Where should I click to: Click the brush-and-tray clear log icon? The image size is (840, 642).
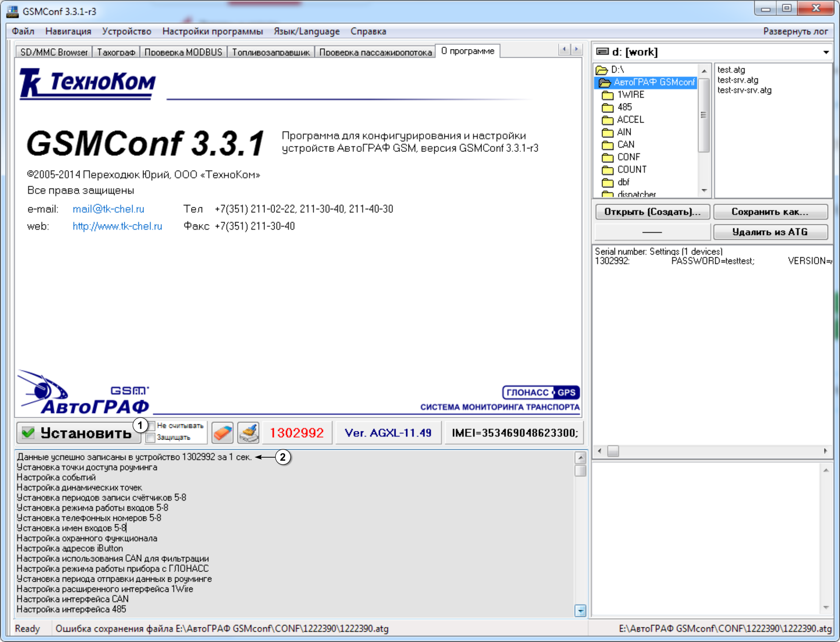(248, 433)
